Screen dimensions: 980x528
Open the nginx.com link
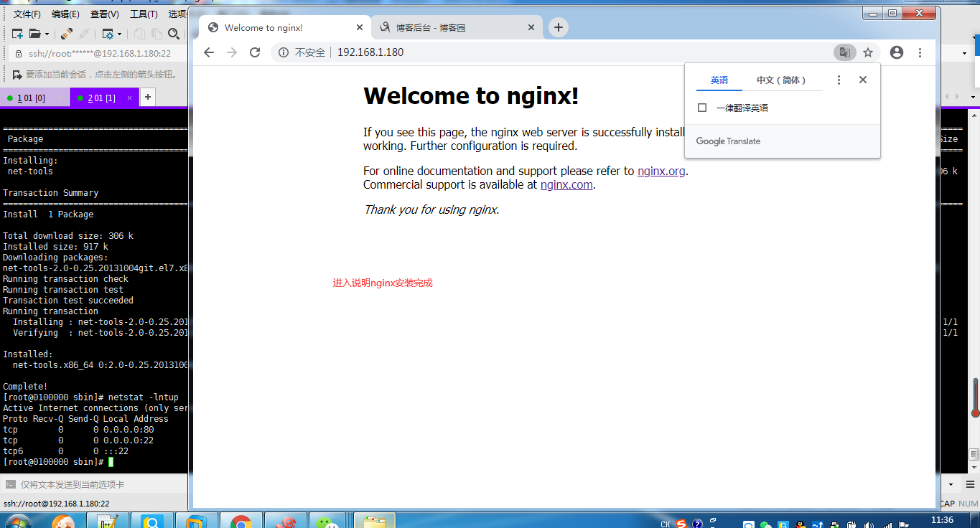[x=566, y=184]
